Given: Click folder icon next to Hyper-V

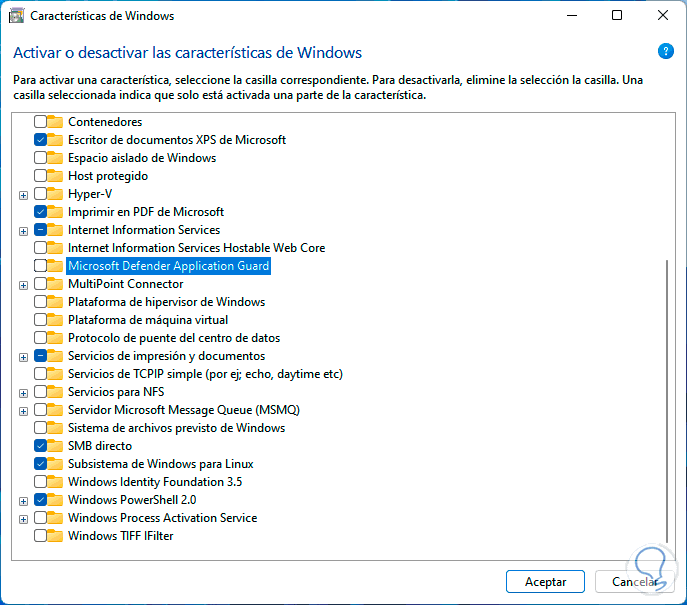Looking at the screenshot, I should pyautogui.click(x=55, y=193).
